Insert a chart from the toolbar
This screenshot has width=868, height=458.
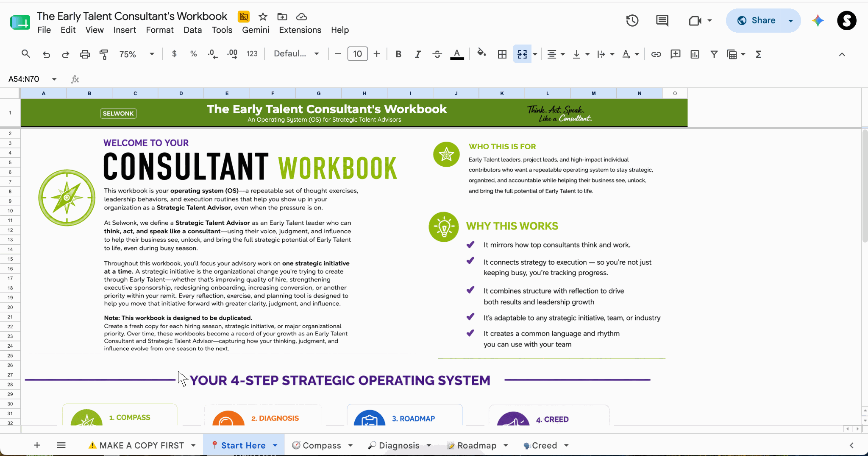tap(695, 54)
